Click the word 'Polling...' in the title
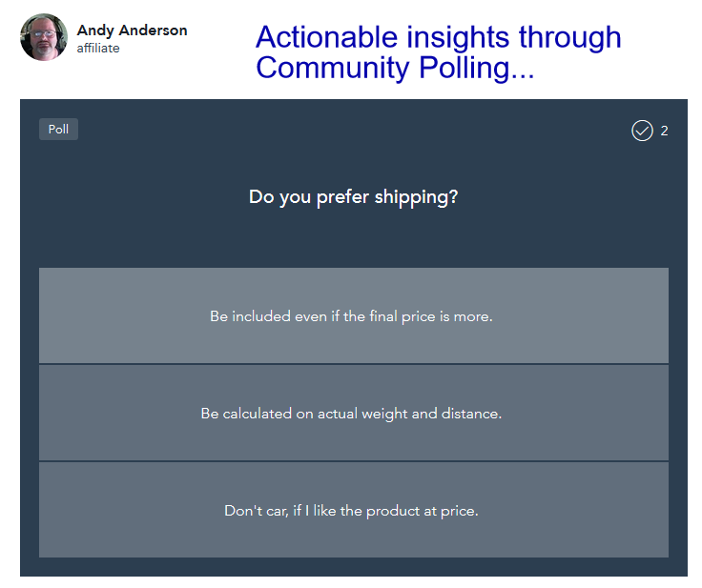Screen dimensions: 702x588 point(477,68)
